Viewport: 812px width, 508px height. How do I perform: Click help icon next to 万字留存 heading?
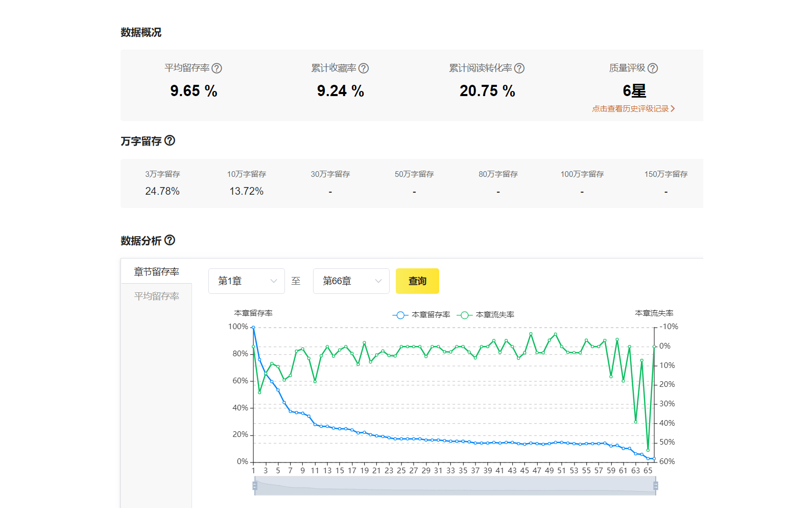tap(170, 141)
